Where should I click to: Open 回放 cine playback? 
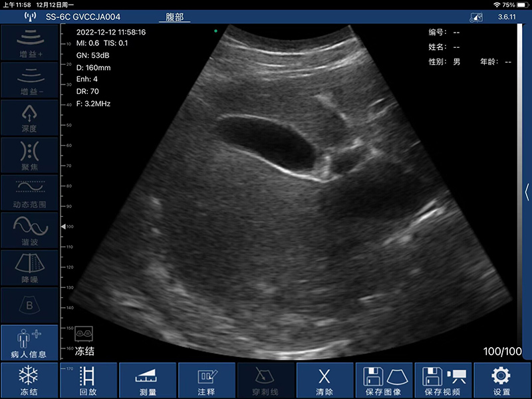pos(88,381)
